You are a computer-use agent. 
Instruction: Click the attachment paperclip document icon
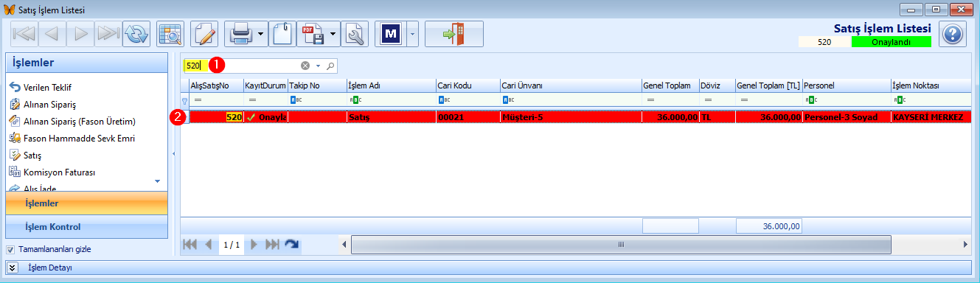click(282, 34)
